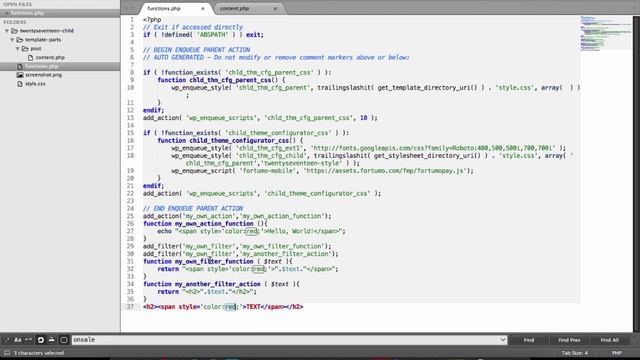The image size is (640, 360).
Task: Click 'fortumo-mobile' string on line 19
Action: (x=267, y=171)
